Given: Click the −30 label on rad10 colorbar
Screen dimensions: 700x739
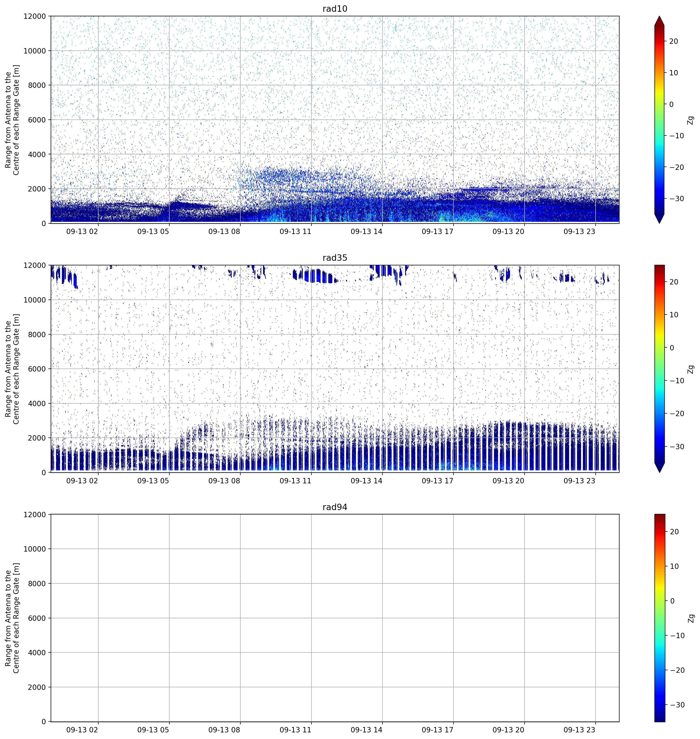Looking at the screenshot, I should coord(677,199).
